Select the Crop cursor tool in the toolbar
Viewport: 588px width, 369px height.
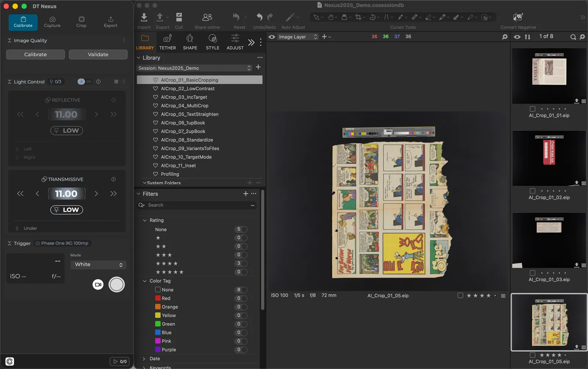(x=358, y=17)
